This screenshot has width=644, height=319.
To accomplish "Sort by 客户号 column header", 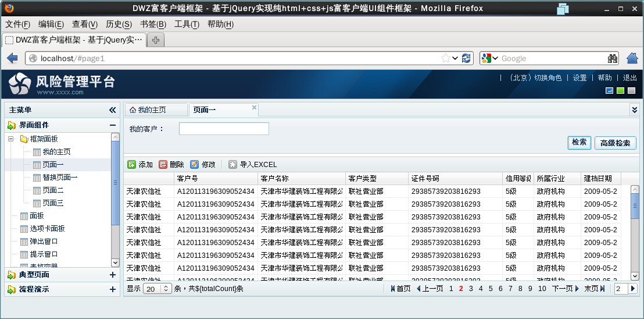I will [216, 178].
